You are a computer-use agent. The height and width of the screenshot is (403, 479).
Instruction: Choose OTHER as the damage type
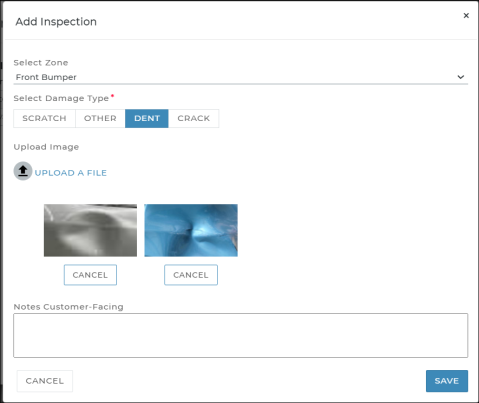click(x=100, y=118)
